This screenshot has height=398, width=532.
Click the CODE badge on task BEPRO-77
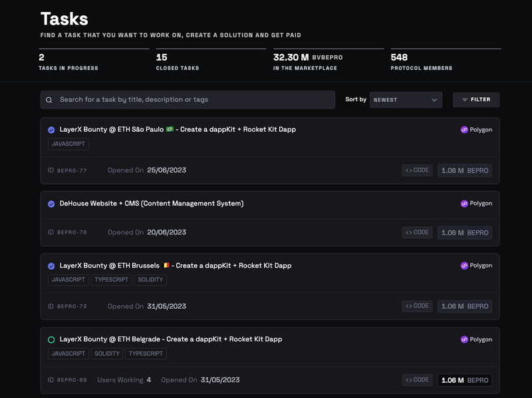[417, 170]
